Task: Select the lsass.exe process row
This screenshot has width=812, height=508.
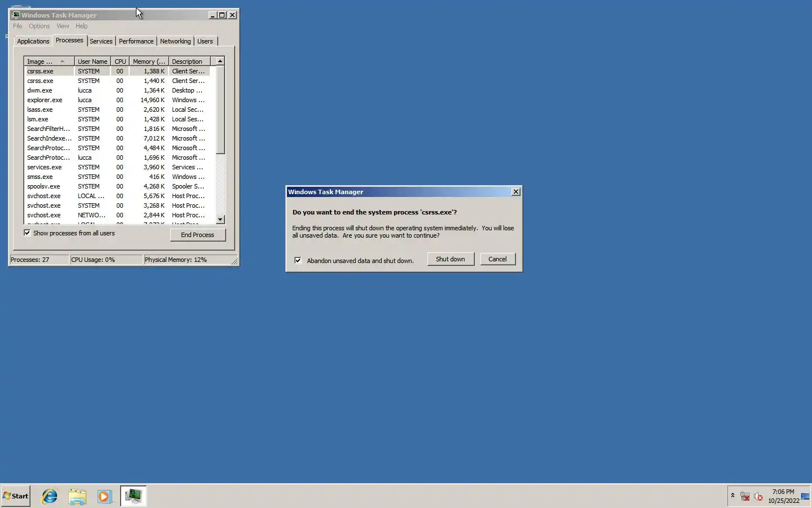Action: point(117,110)
